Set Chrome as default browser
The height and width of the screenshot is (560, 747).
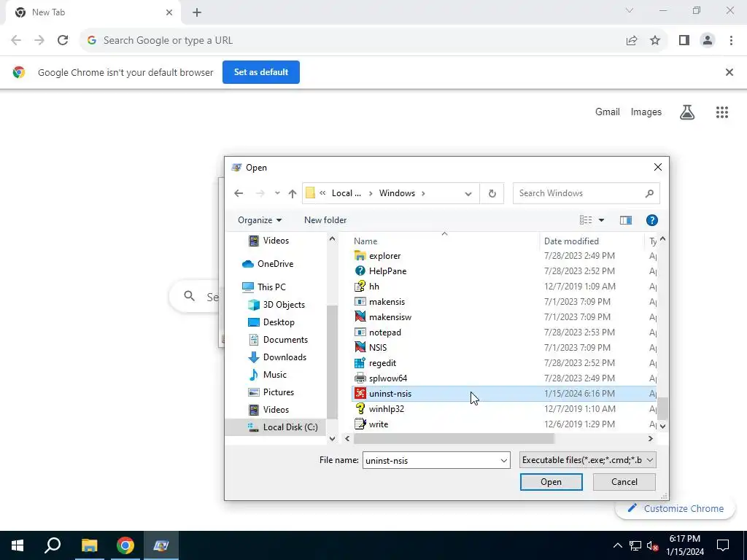pos(261,72)
